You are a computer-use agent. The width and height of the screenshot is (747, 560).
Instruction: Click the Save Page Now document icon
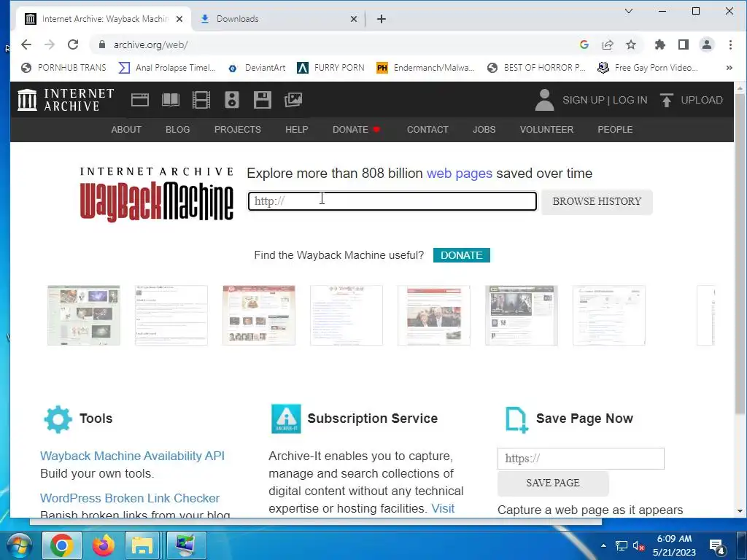[516, 419]
